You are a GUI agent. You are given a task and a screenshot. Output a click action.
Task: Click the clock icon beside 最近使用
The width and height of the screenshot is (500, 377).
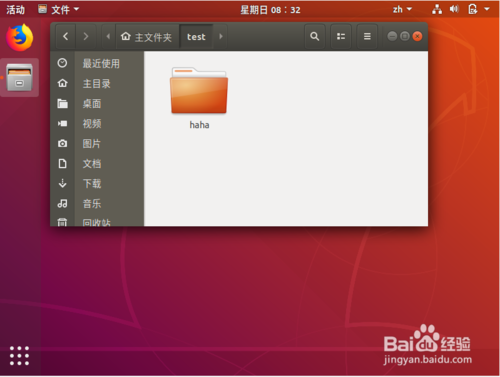(62, 63)
